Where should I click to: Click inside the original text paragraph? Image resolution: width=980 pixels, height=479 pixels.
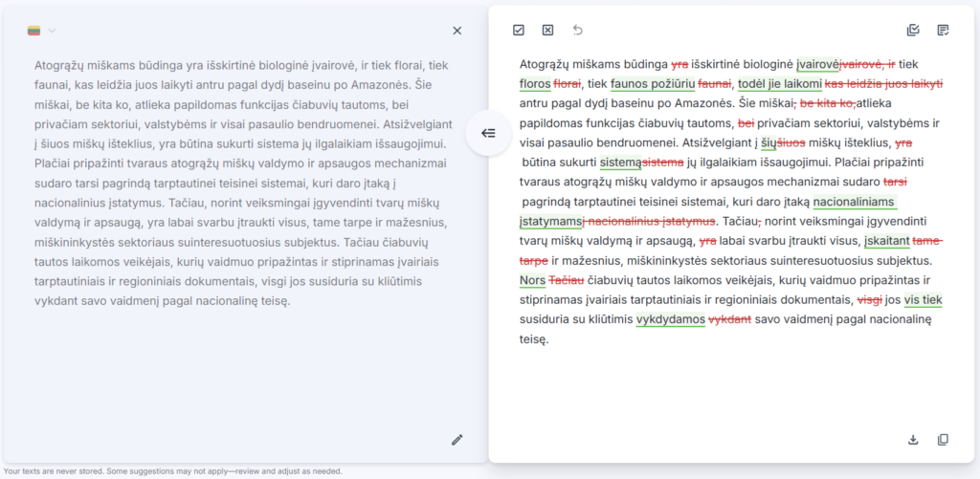pyautogui.click(x=239, y=182)
